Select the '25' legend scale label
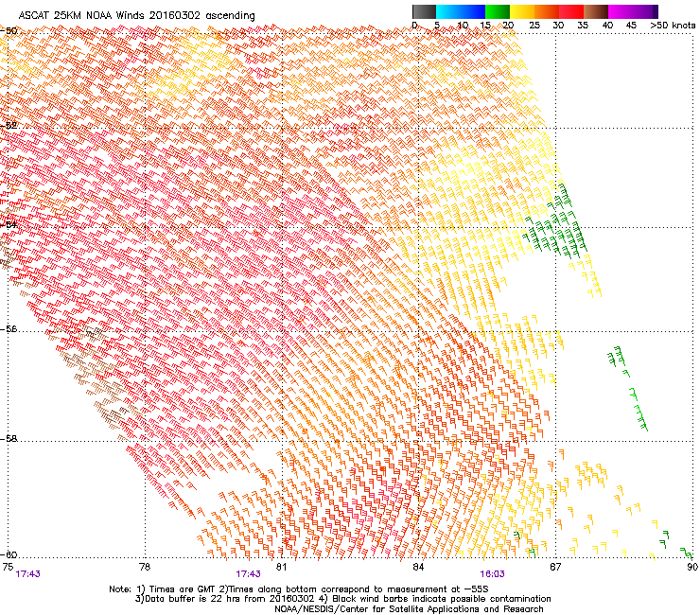Image resolution: width=700 pixels, height=615 pixels. coord(534,26)
